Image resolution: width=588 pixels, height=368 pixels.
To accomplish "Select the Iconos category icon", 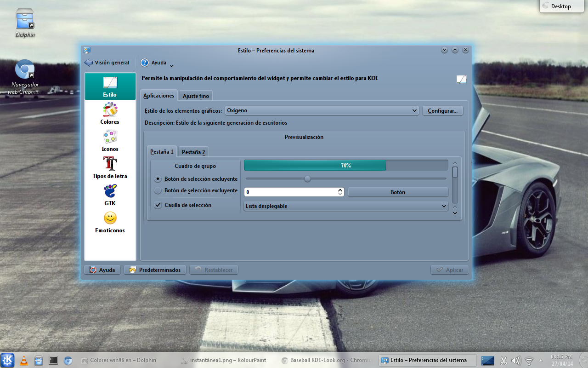I will 110,139.
